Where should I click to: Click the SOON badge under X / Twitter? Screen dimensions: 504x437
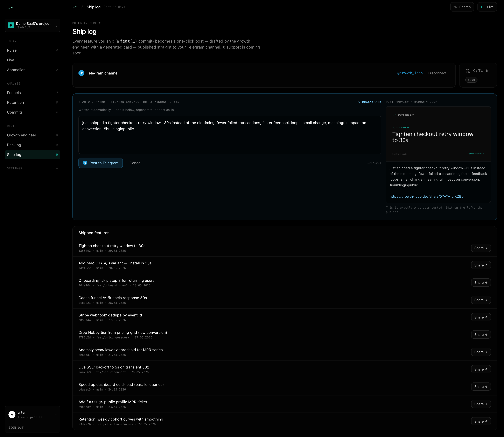click(x=471, y=80)
